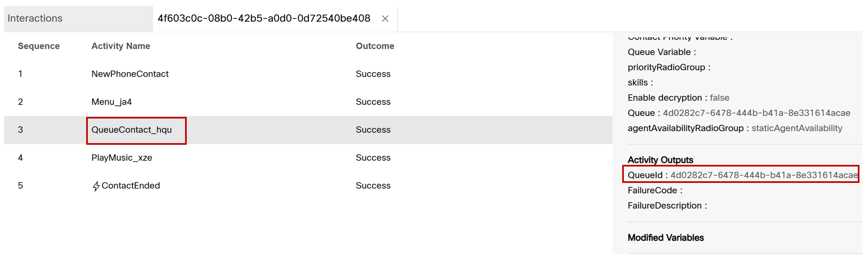Click the staticAgentAvailability value
This screenshot has height=260, width=868.
click(x=797, y=128)
